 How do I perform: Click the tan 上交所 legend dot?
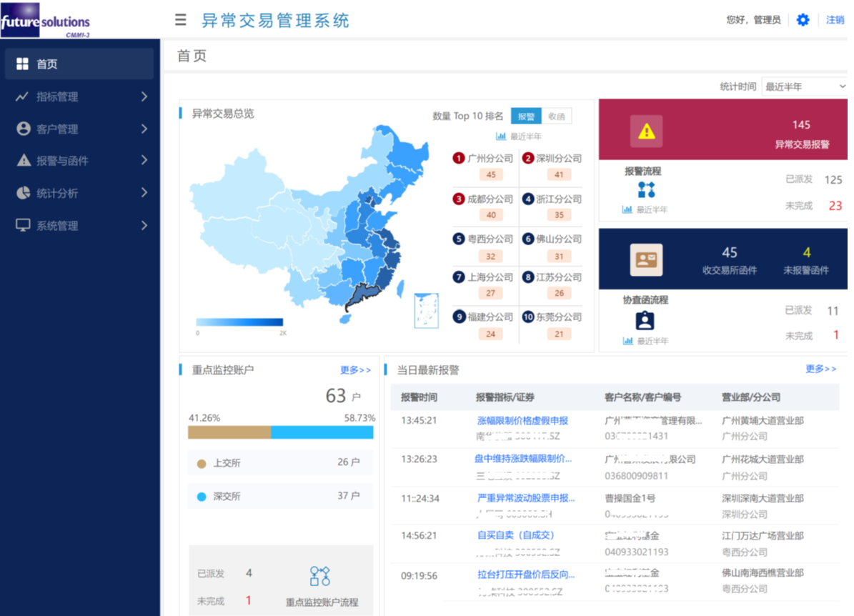click(x=202, y=464)
